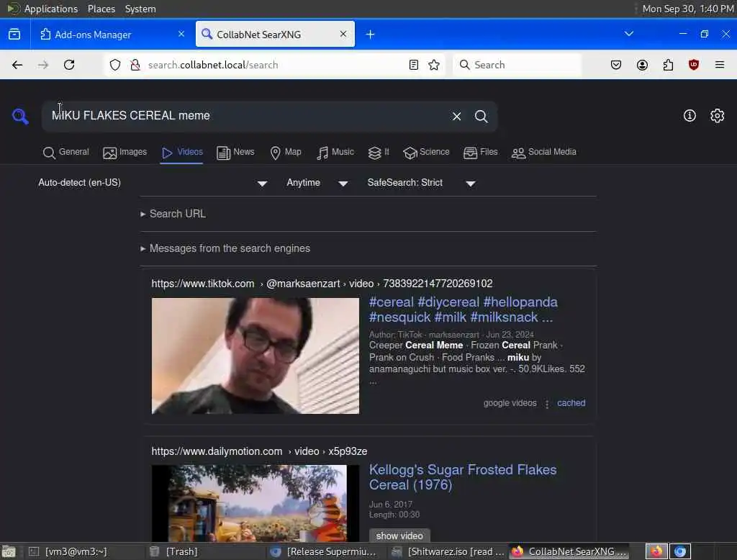Click the insecure connection lock icon
737x560 pixels.
point(135,65)
